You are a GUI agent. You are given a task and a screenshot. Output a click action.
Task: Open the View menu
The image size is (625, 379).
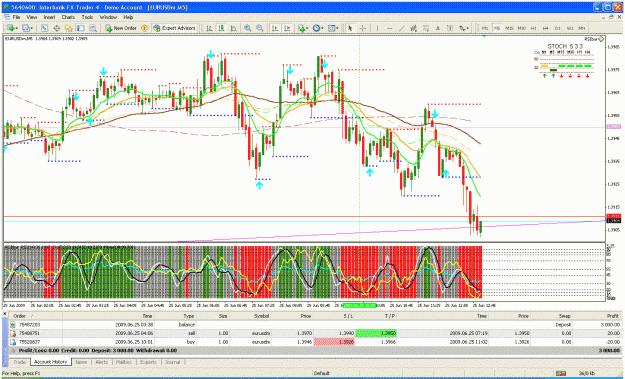point(32,18)
